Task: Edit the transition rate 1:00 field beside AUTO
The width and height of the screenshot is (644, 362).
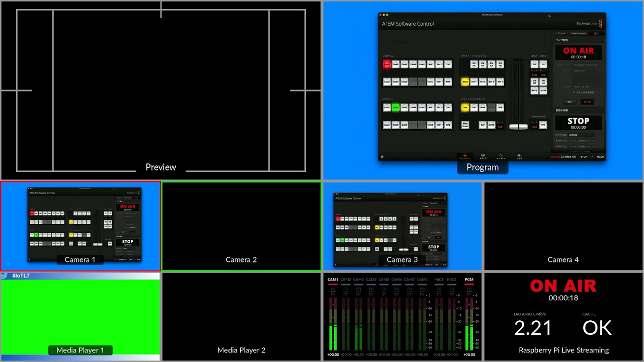Action: coord(500,127)
